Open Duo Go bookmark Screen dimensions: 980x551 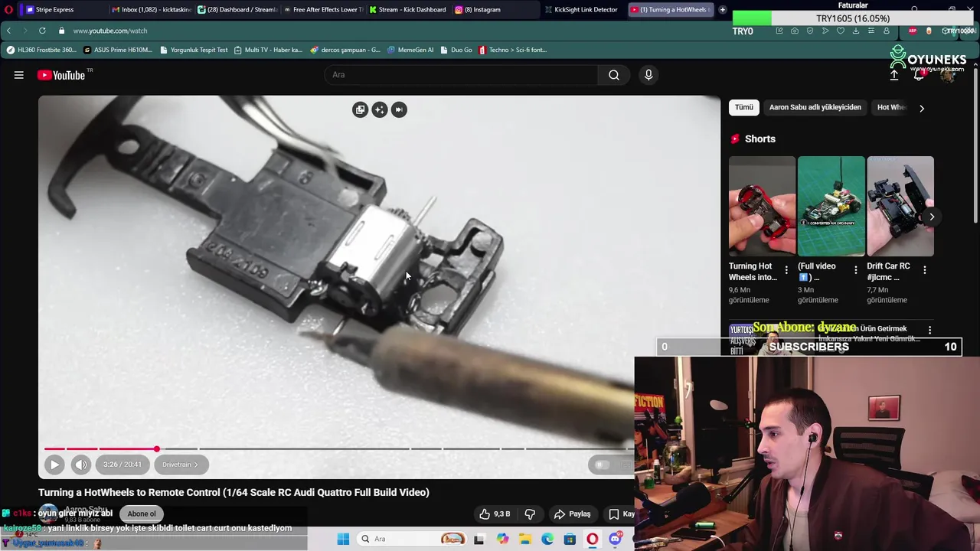click(x=456, y=50)
